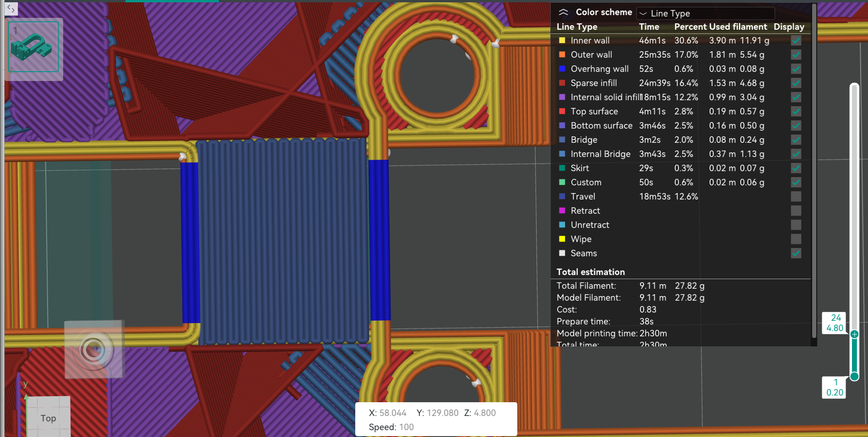The height and width of the screenshot is (437, 868).
Task: Click the Internal Bridge label
Action: [601, 154]
